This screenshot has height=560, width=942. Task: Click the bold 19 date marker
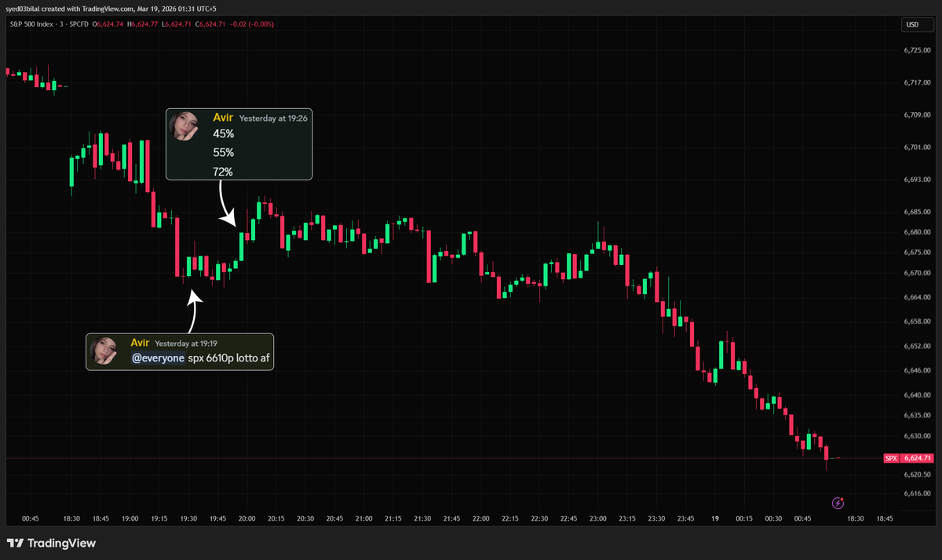715,518
